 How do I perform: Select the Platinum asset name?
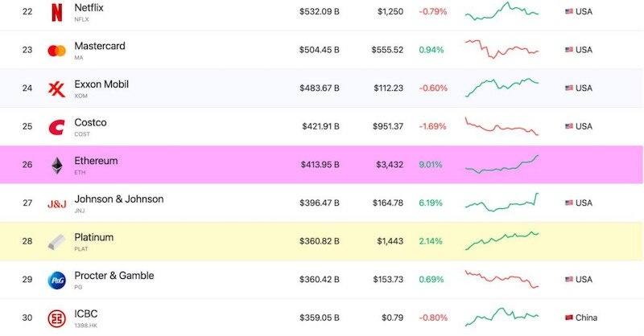coord(93,237)
